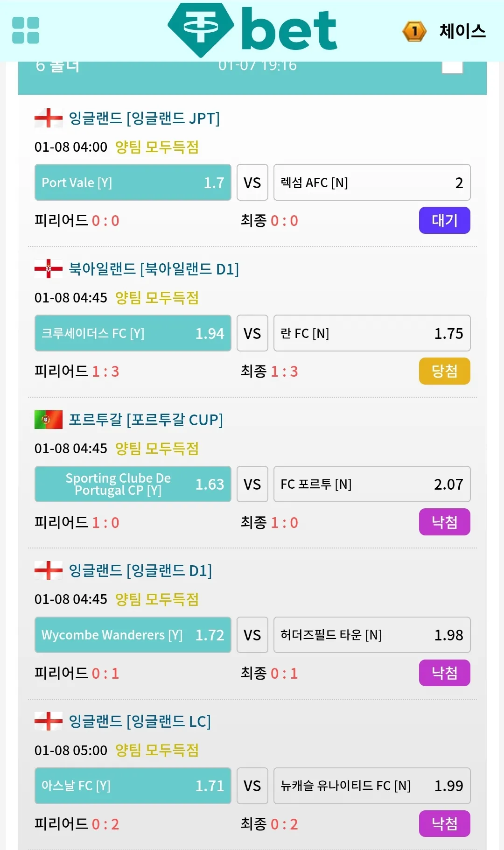Image resolution: width=504 pixels, height=850 pixels.
Task: Click England flag beside 잉글랜드 D1 league
Action: coord(49,570)
